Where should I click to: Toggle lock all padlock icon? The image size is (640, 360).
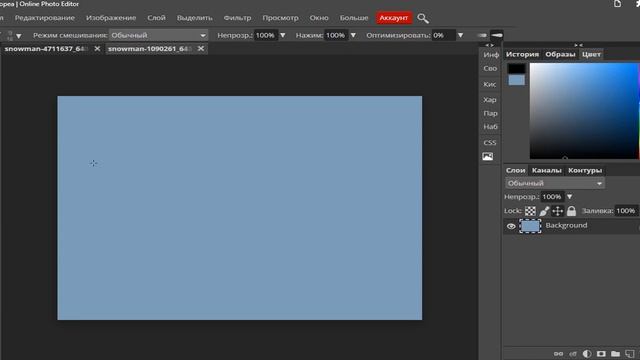pos(571,211)
